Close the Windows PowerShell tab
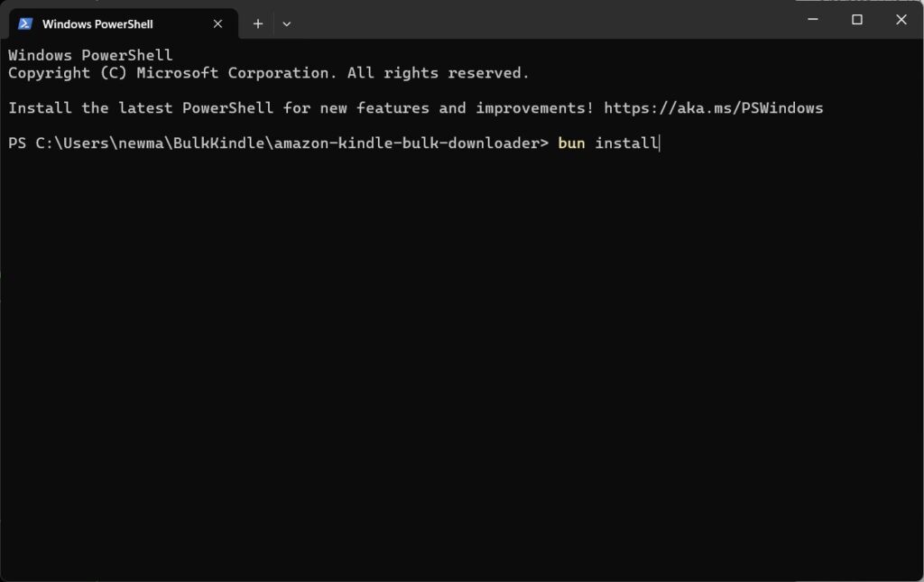 [217, 24]
